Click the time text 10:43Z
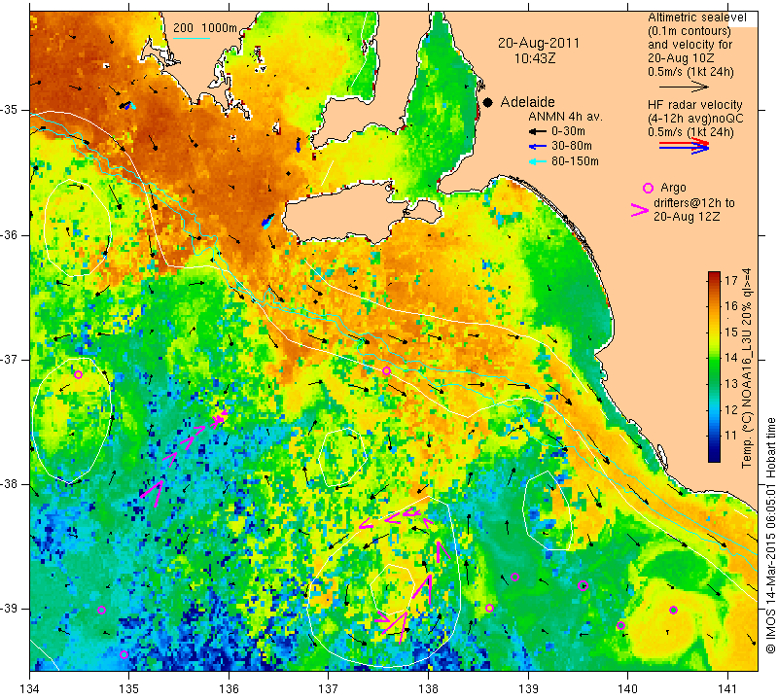This screenshot has height=700, width=778. point(535,58)
